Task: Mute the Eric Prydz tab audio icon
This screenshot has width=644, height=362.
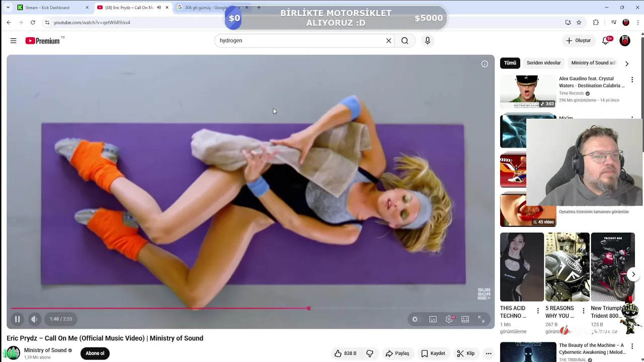Action: point(159,8)
